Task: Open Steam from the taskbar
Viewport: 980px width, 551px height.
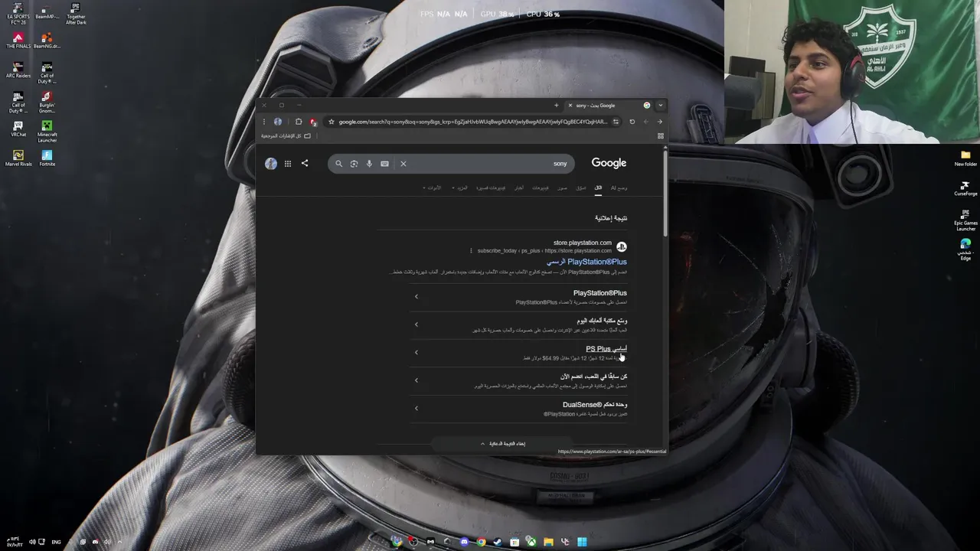Action: pos(498,542)
